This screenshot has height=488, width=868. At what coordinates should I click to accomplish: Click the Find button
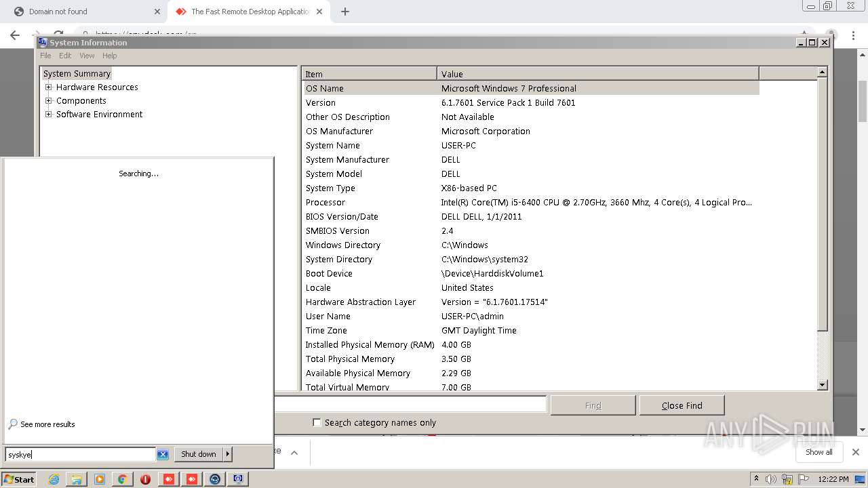click(593, 405)
